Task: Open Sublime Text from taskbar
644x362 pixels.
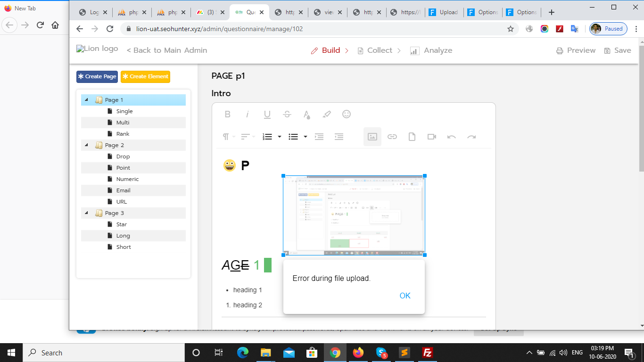Action: [x=404, y=353]
